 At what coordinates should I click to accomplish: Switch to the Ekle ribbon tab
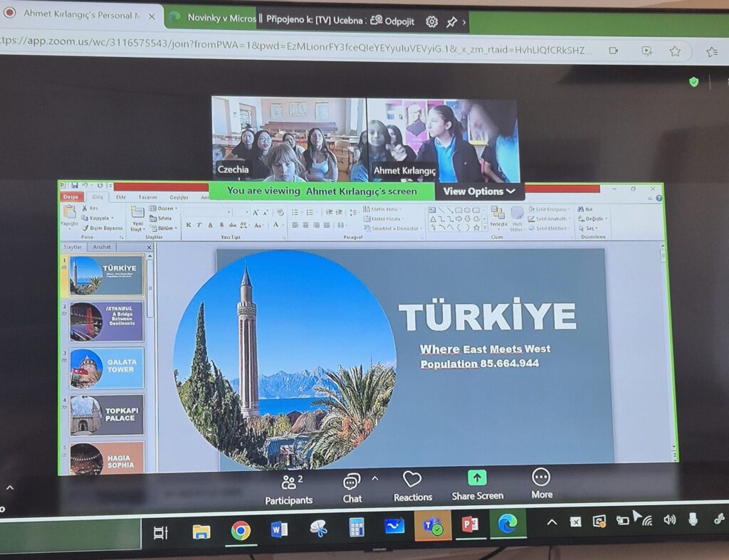click(x=121, y=197)
